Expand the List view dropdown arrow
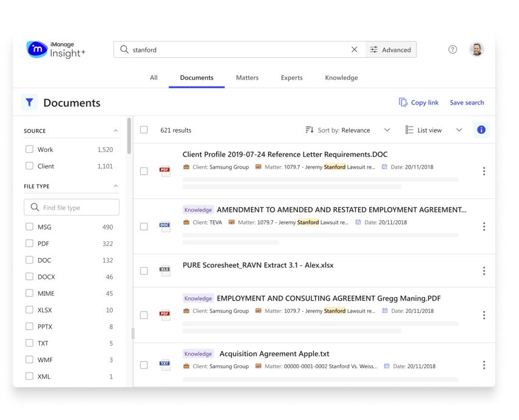 [459, 130]
